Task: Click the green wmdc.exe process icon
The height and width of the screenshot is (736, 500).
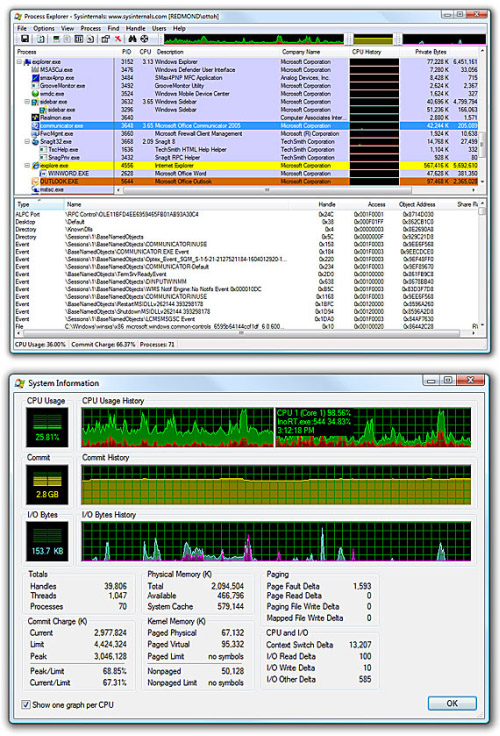Action: point(35,94)
